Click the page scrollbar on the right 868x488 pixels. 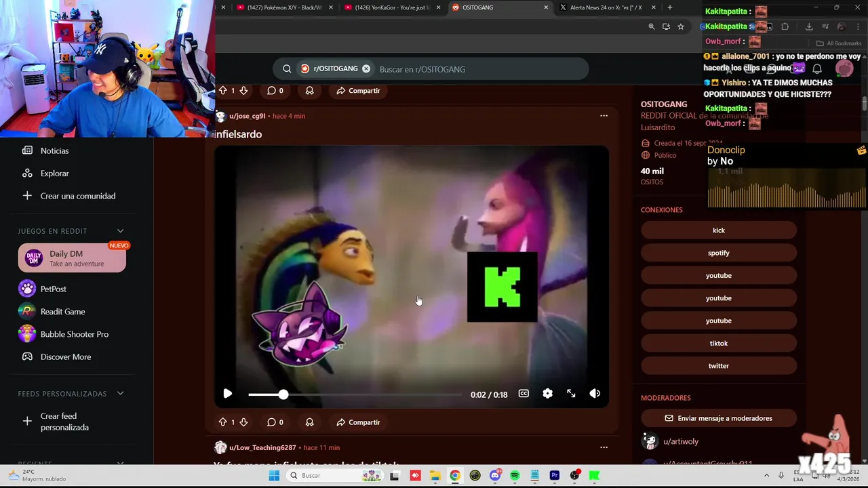(x=865, y=104)
